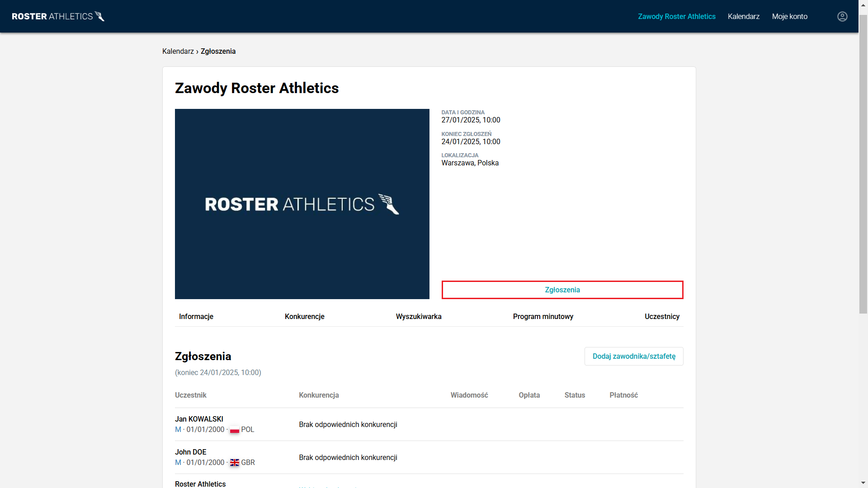868x488 pixels.
Task: Click the British flag next to GBR
Action: point(234,463)
